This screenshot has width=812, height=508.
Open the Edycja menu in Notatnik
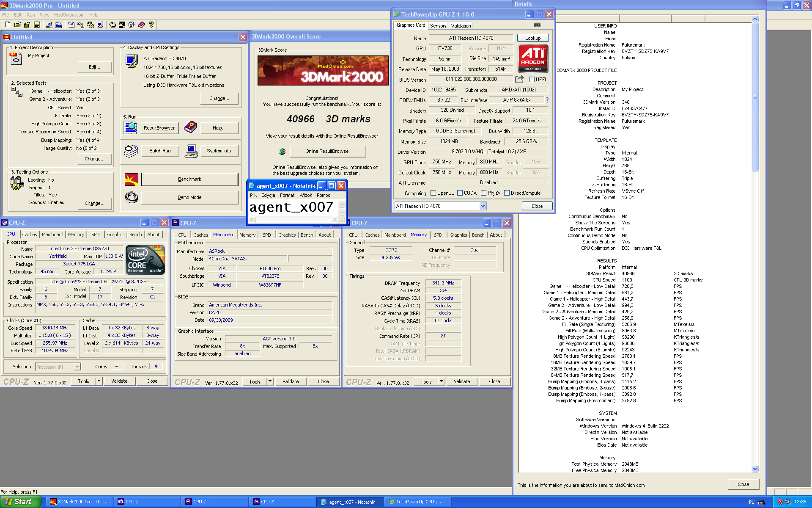pos(268,195)
